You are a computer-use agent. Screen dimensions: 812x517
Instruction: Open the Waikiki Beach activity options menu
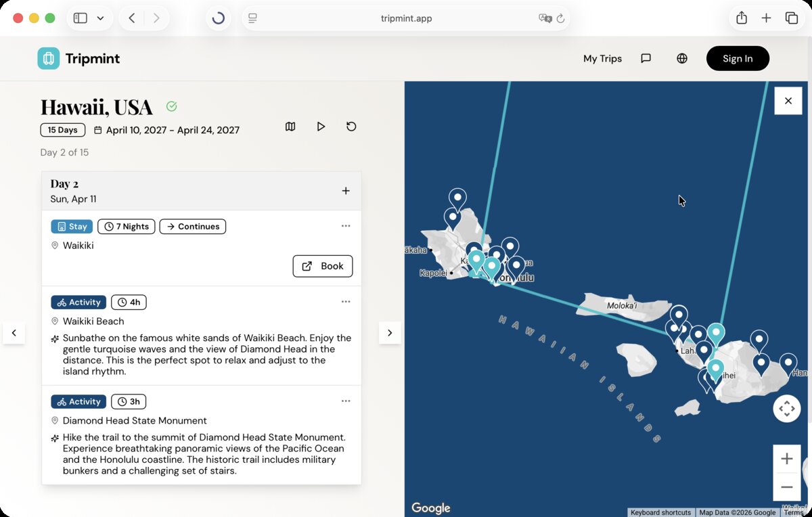346,301
